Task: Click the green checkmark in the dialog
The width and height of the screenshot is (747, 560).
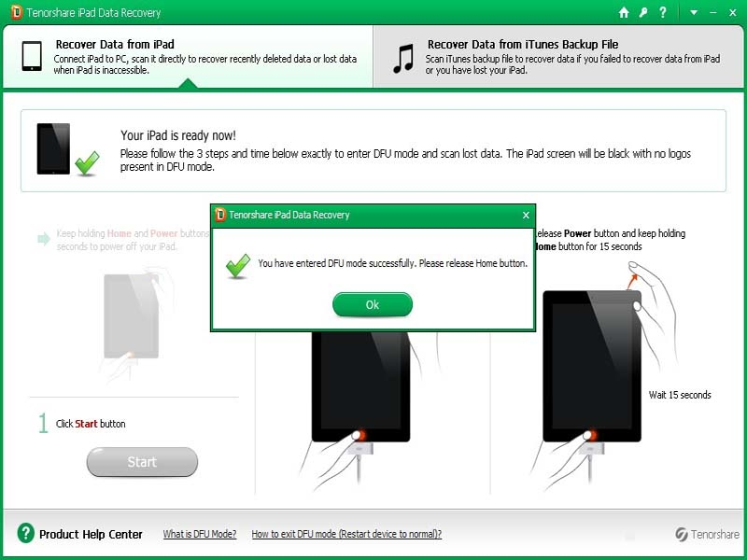Action: pyautogui.click(x=238, y=266)
